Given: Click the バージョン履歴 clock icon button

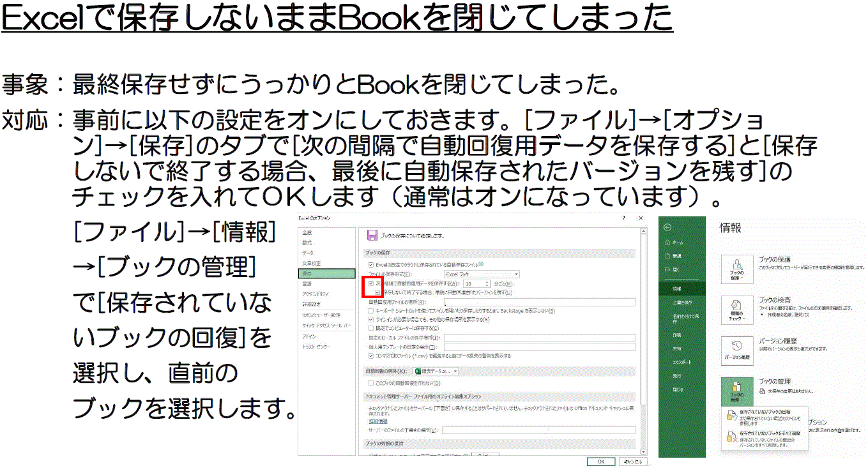Looking at the screenshot, I should [737, 351].
